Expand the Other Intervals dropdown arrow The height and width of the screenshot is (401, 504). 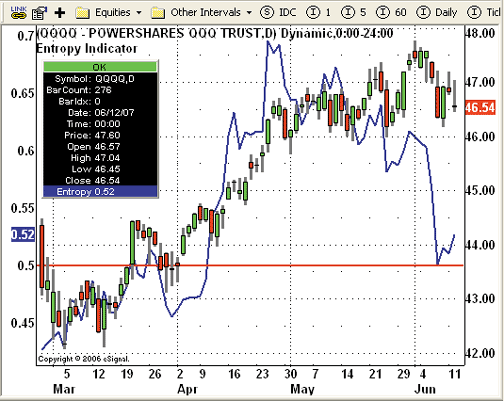click(249, 13)
